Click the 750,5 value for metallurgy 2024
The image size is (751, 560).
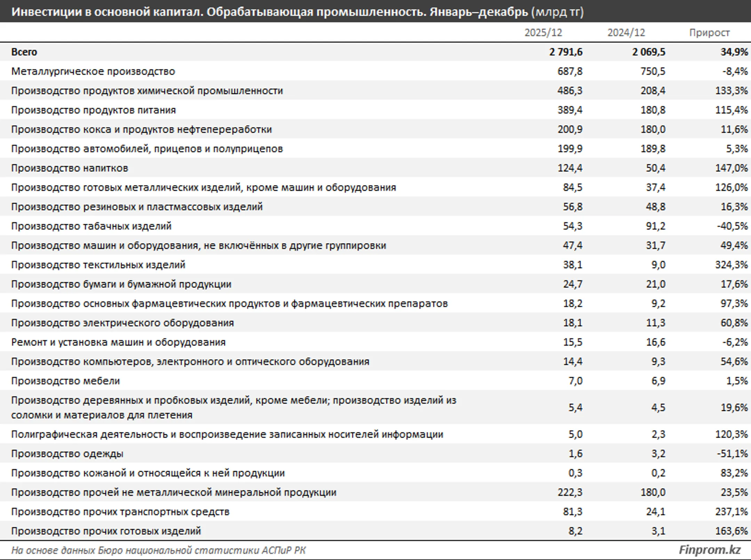coord(653,71)
